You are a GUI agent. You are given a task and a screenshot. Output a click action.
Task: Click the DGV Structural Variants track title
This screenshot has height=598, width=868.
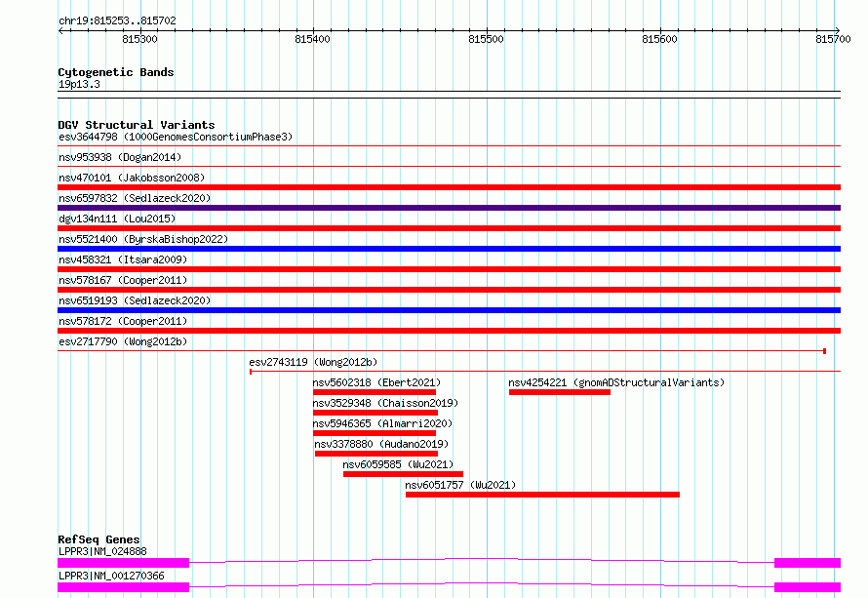[x=137, y=125]
